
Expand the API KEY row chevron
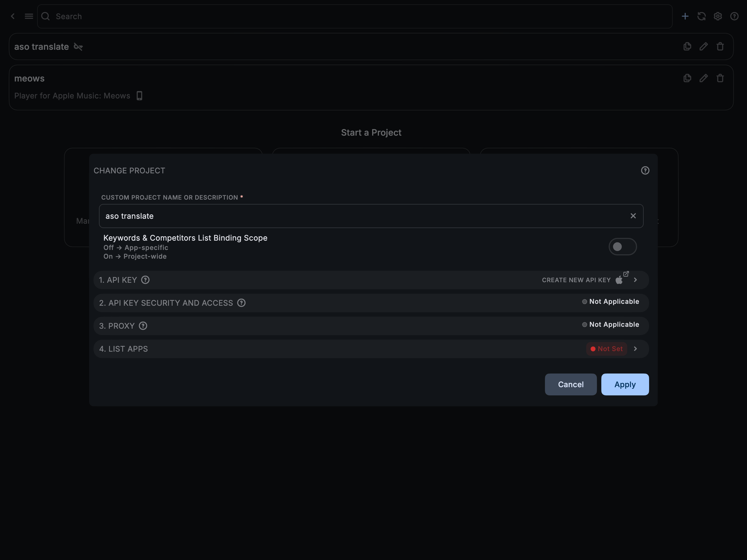pyautogui.click(x=635, y=280)
